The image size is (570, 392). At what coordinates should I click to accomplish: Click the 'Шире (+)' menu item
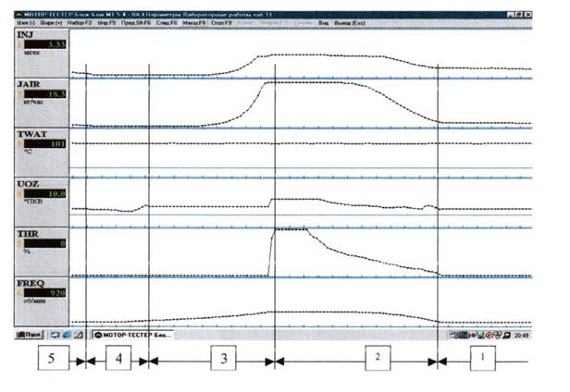[x=51, y=23]
